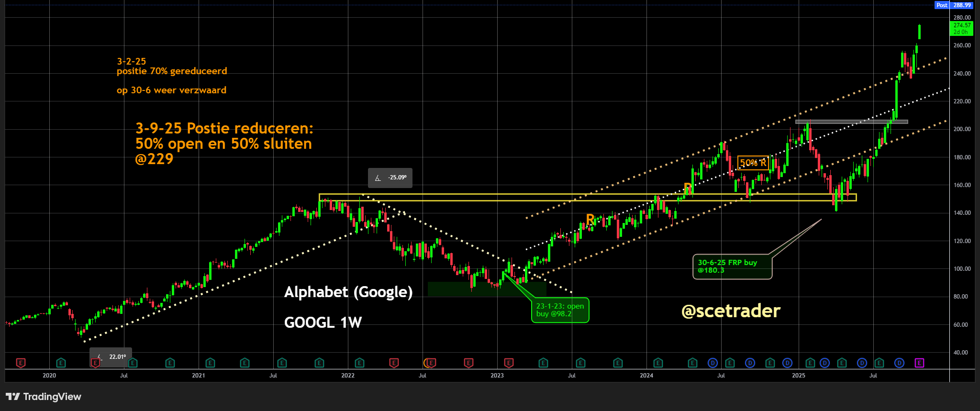
Task: Click the last blue dividend marker before magenta E
Action: [899, 363]
